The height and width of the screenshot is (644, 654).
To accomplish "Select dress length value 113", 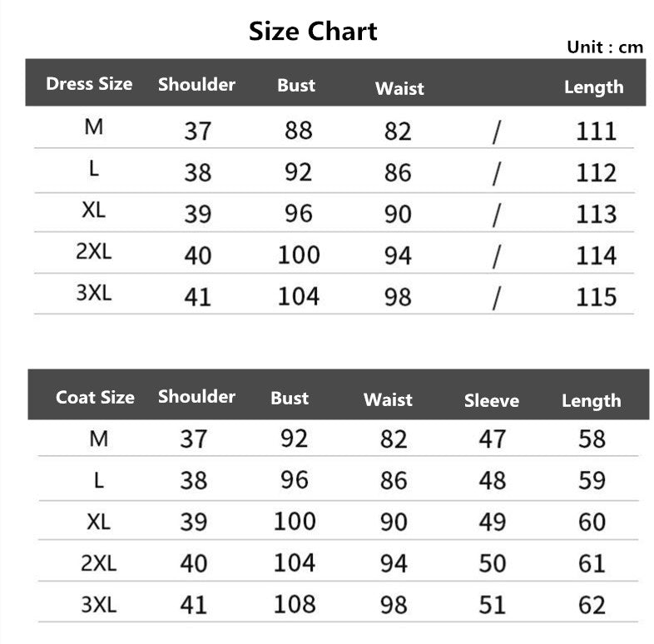I will [x=596, y=215].
